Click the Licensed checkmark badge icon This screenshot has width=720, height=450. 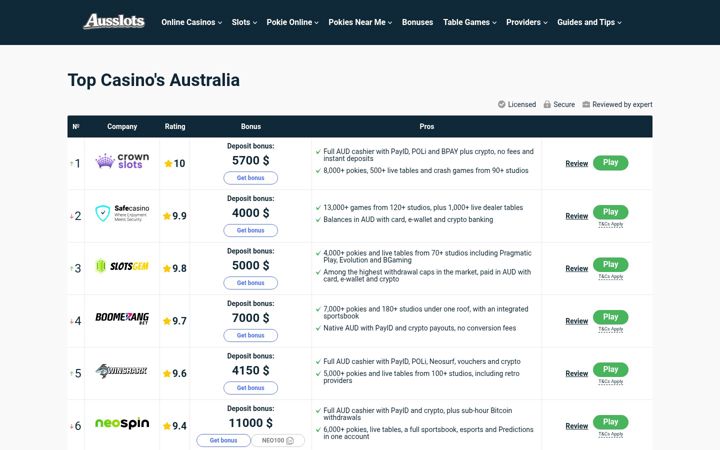501,104
